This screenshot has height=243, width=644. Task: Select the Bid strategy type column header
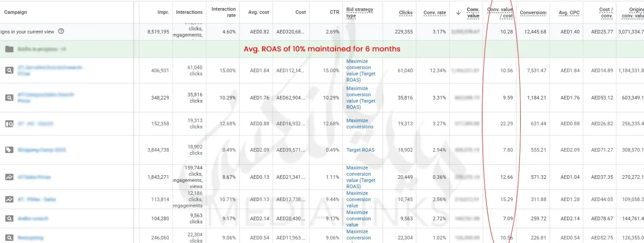(x=360, y=12)
